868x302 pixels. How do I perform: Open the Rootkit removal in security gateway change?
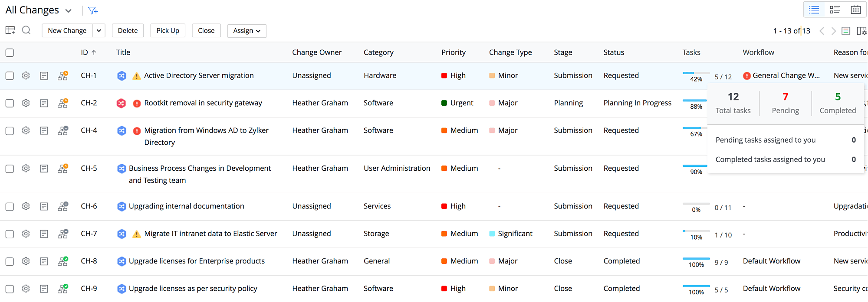[x=203, y=103]
